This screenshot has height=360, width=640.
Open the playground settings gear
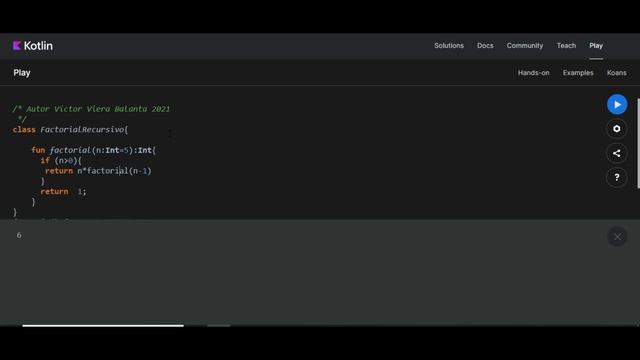click(617, 129)
